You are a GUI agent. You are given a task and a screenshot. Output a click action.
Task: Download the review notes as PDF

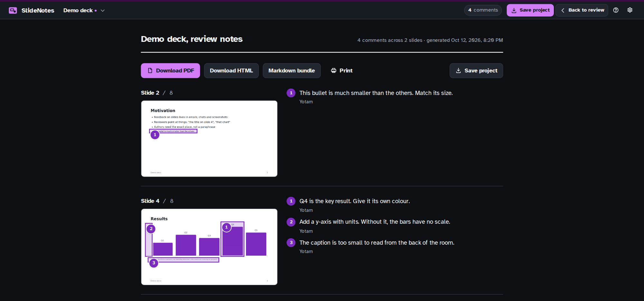(x=170, y=71)
